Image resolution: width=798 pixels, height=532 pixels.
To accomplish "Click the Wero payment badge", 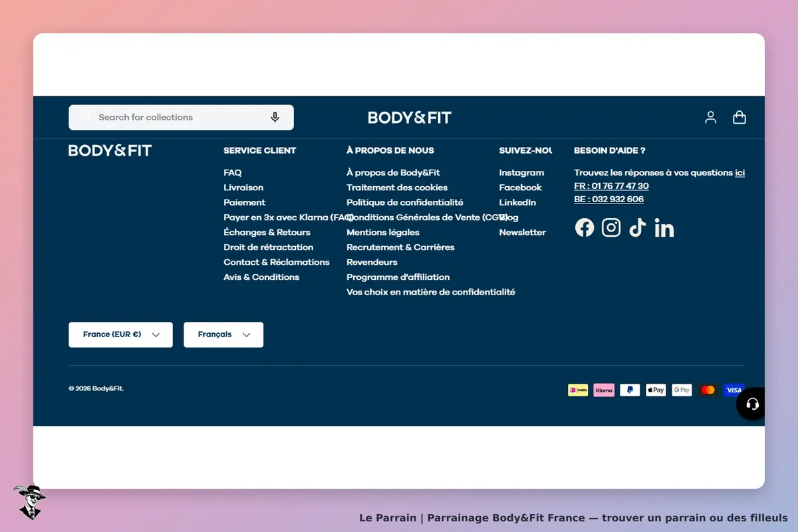I will pos(578,390).
